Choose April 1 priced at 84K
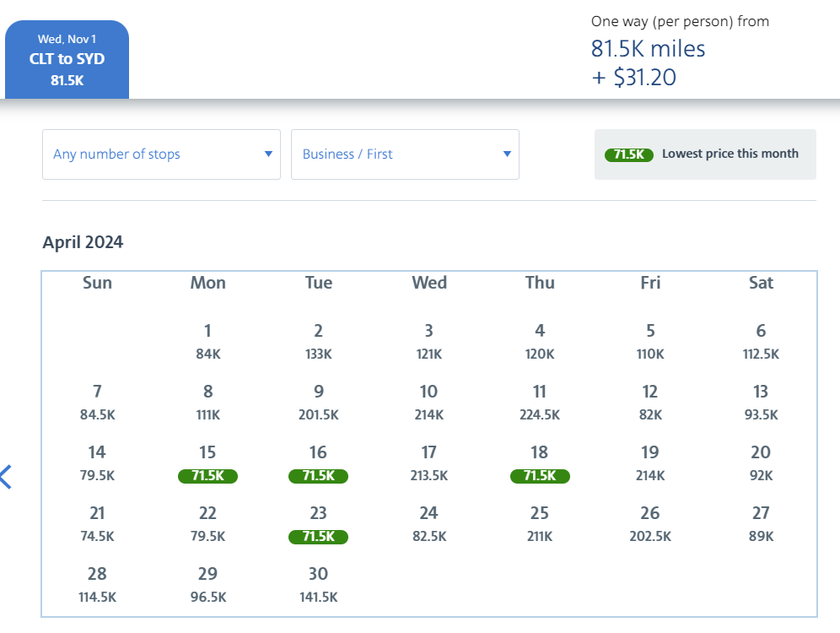This screenshot has width=840, height=633. click(207, 342)
